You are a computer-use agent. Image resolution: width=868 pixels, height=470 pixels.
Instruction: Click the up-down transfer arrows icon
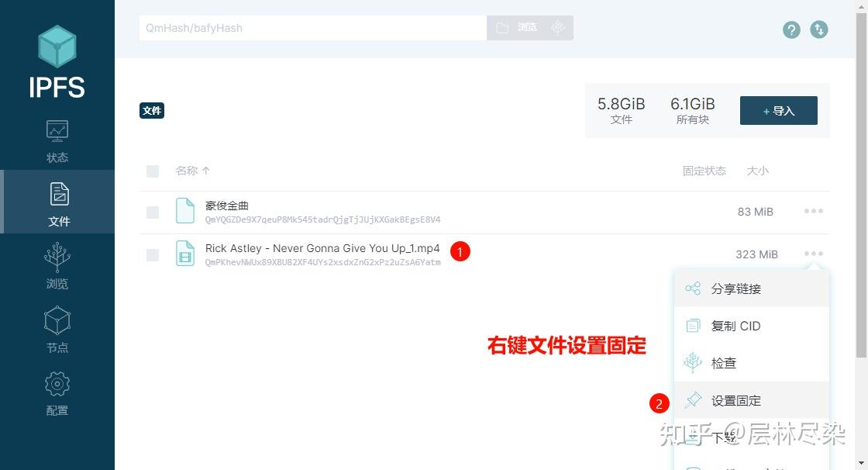(819, 29)
